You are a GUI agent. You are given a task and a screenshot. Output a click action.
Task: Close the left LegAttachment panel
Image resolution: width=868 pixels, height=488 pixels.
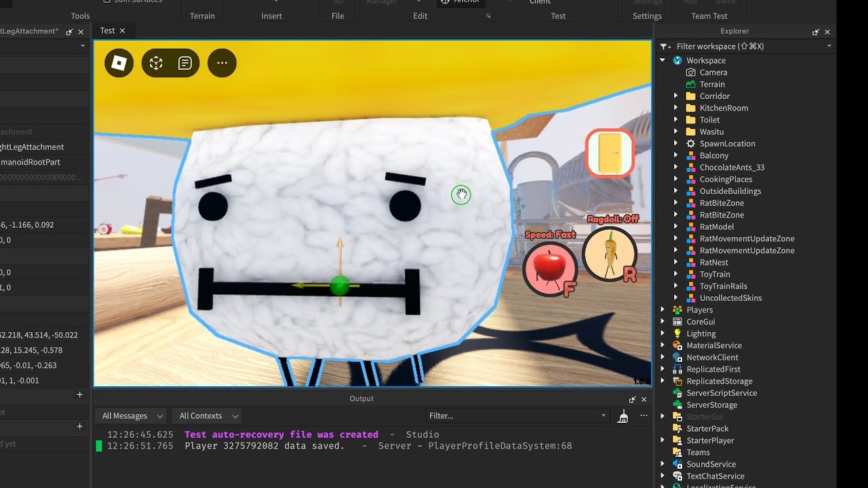tap(81, 32)
